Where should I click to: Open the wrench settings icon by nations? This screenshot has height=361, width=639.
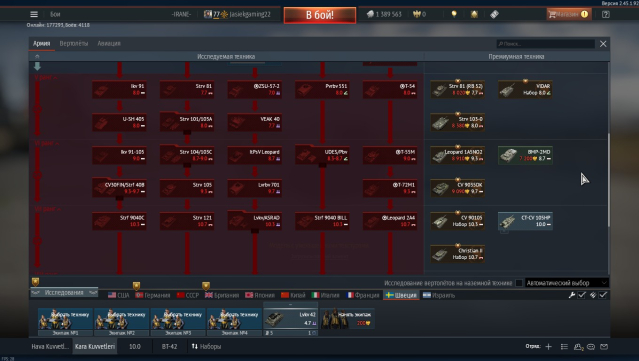[572, 295]
